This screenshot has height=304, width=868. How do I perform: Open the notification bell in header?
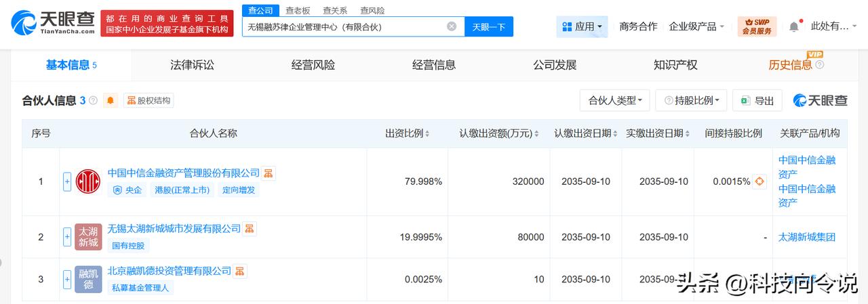[794, 26]
